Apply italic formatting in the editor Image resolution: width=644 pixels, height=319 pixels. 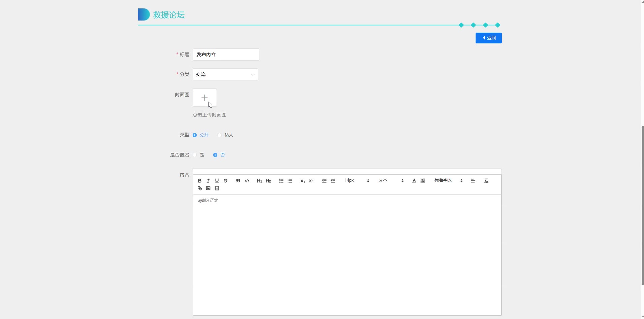[208, 181]
